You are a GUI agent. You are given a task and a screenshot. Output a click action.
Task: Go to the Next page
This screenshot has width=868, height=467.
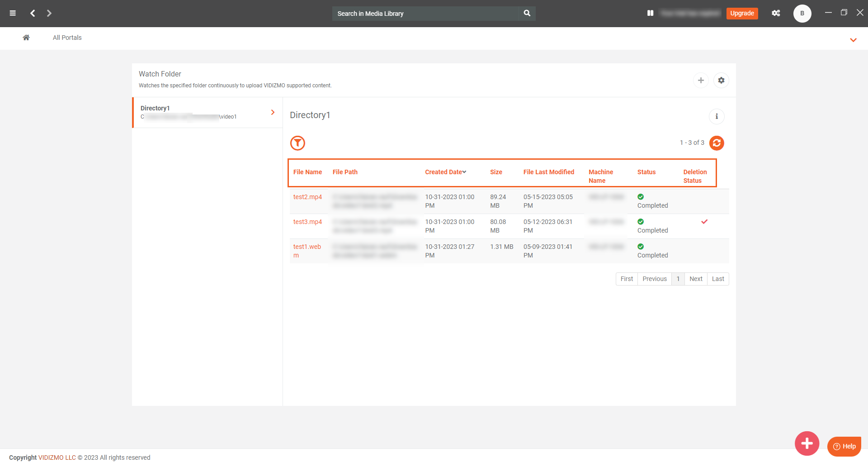click(x=696, y=279)
